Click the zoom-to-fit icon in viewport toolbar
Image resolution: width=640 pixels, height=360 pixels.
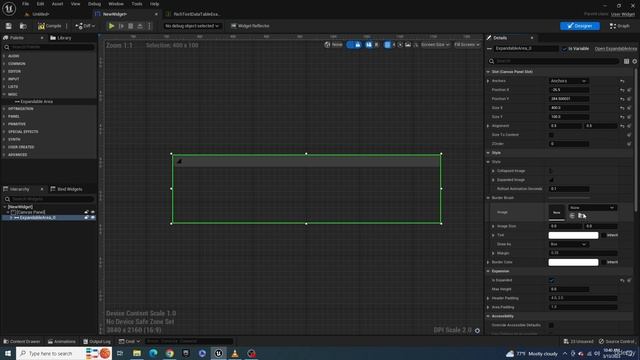(x=400, y=44)
